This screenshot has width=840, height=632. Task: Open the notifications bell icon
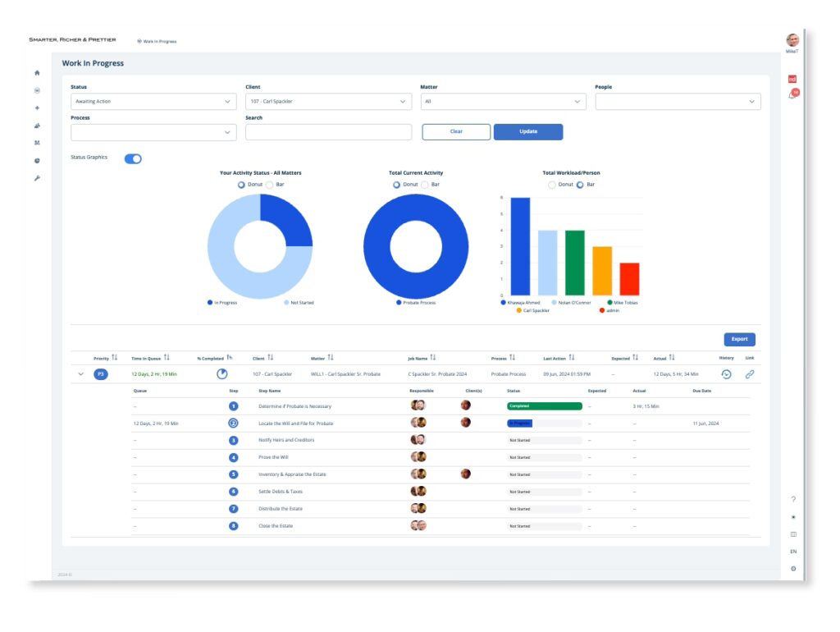[792, 95]
